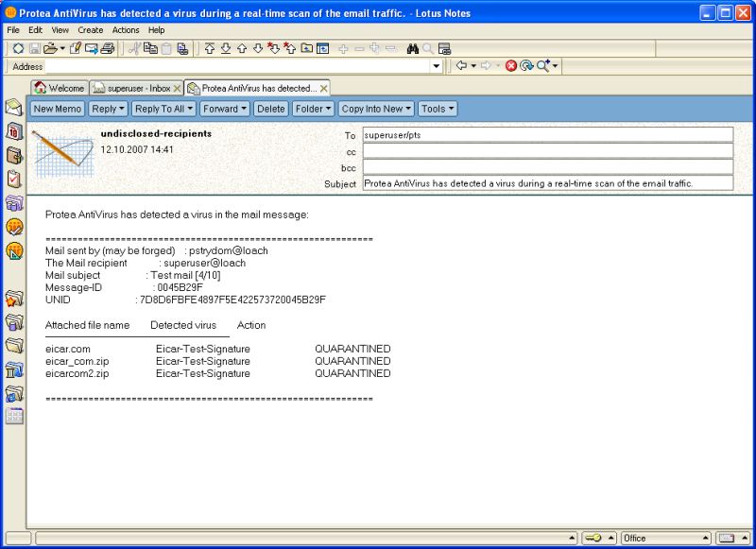Click the Send mail envelope toolbar icon
756x549 pixels.
point(91,48)
